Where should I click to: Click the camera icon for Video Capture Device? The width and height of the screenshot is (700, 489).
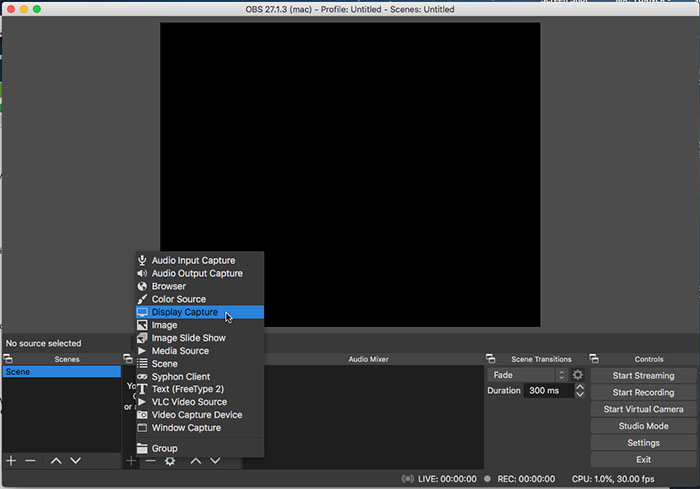coord(142,415)
